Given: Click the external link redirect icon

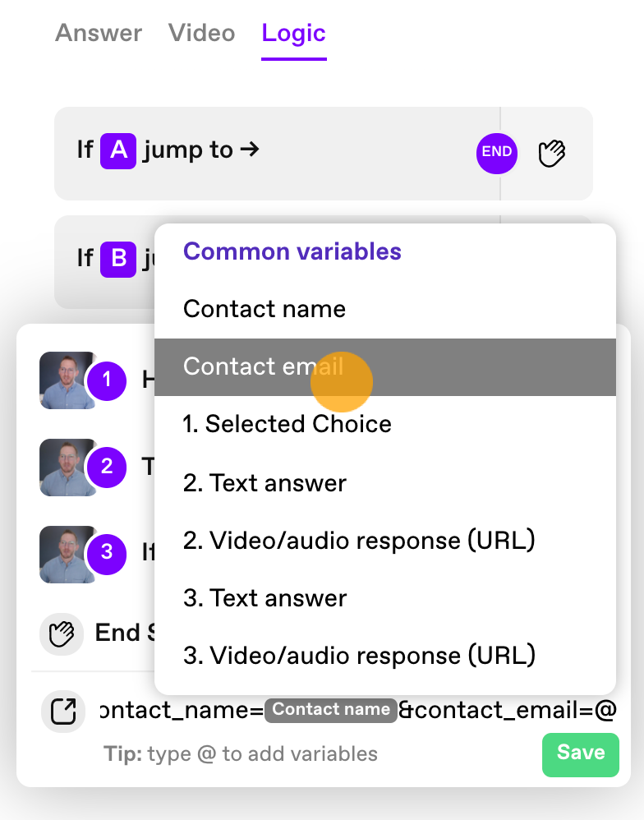Looking at the screenshot, I should point(63,712).
